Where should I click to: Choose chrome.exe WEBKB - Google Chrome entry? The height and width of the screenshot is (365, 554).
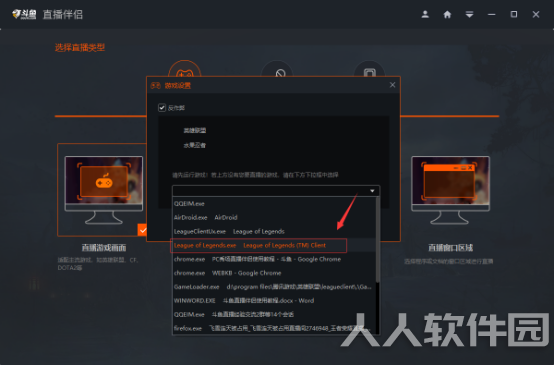coord(274,273)
